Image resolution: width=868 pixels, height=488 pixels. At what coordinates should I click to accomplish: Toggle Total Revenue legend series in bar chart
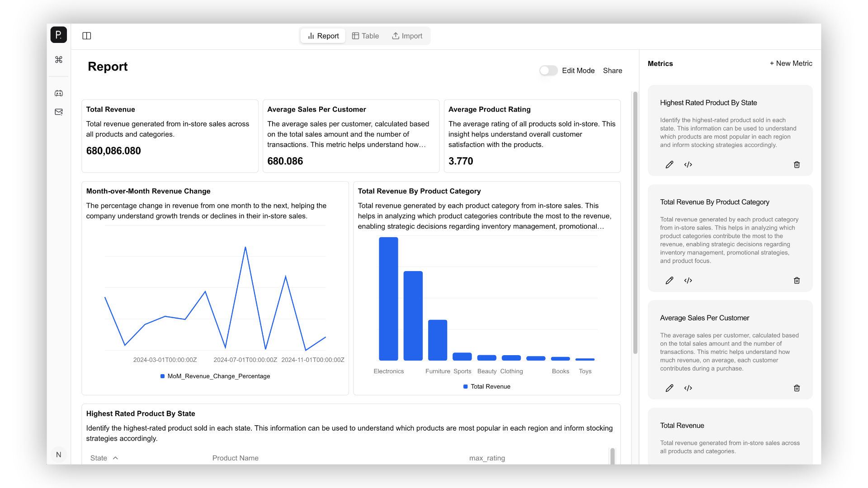tap(487, 387)
